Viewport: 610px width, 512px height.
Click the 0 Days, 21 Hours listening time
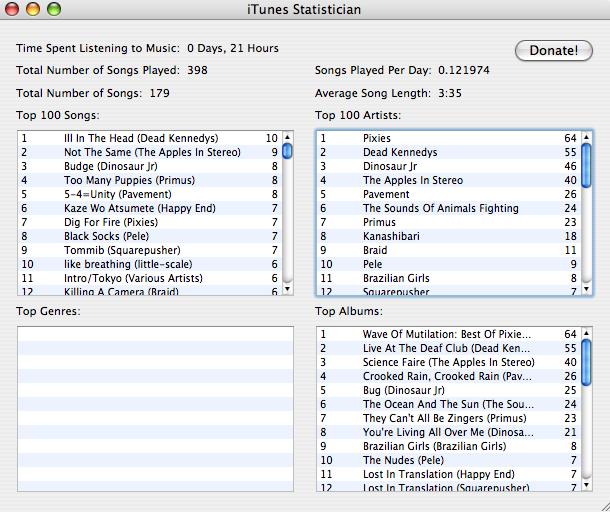[233, 48]
